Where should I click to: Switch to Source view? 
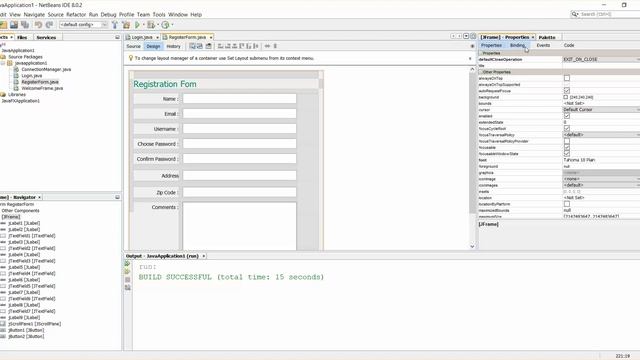click(133, 46)
